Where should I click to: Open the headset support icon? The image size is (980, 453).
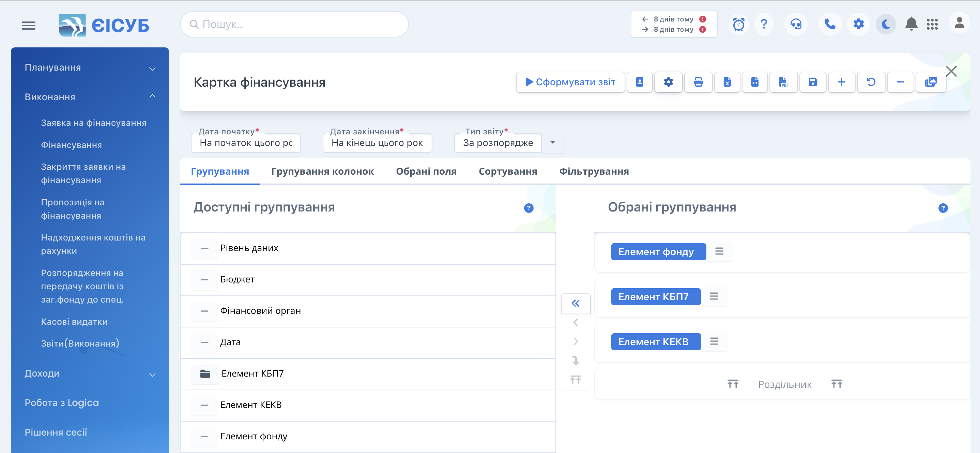pos(796,24)
